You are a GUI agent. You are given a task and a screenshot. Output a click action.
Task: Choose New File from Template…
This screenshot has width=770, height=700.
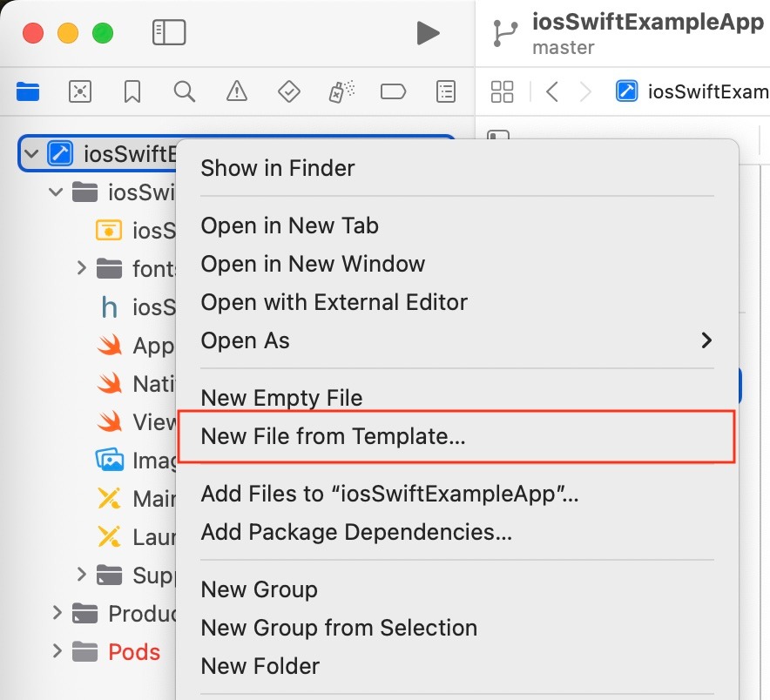tap(333, 436)
